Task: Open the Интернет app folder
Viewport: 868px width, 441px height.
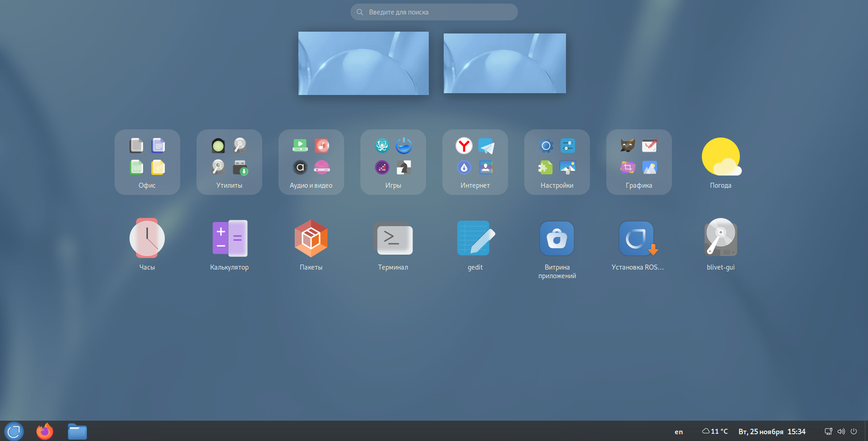Action: click(x=475, y=162)
